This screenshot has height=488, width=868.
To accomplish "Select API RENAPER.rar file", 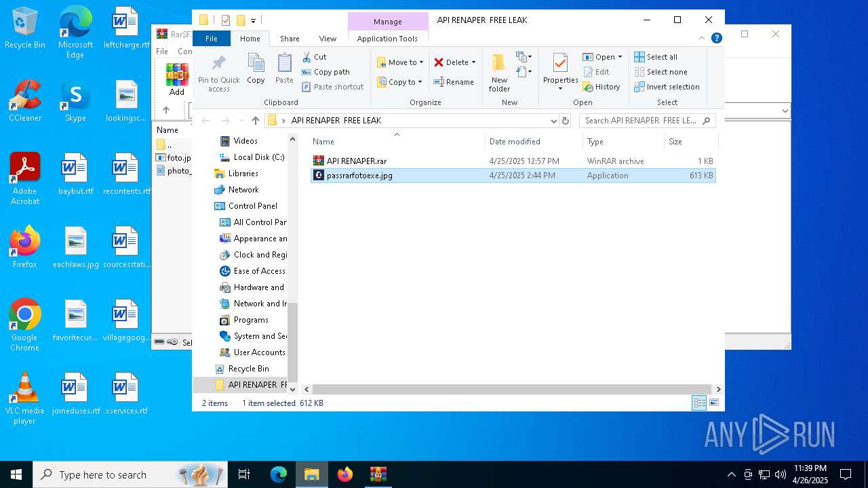I will coord(513,161).
